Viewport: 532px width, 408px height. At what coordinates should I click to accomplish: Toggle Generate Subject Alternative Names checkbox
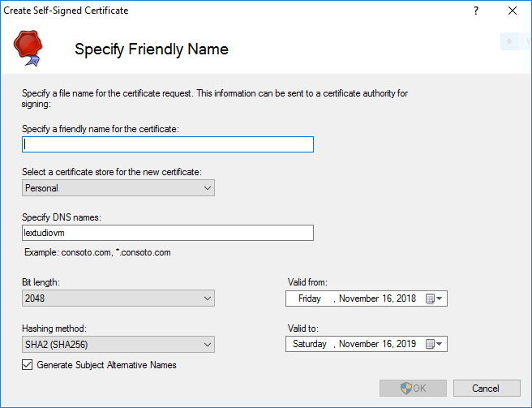click(28, 365)
